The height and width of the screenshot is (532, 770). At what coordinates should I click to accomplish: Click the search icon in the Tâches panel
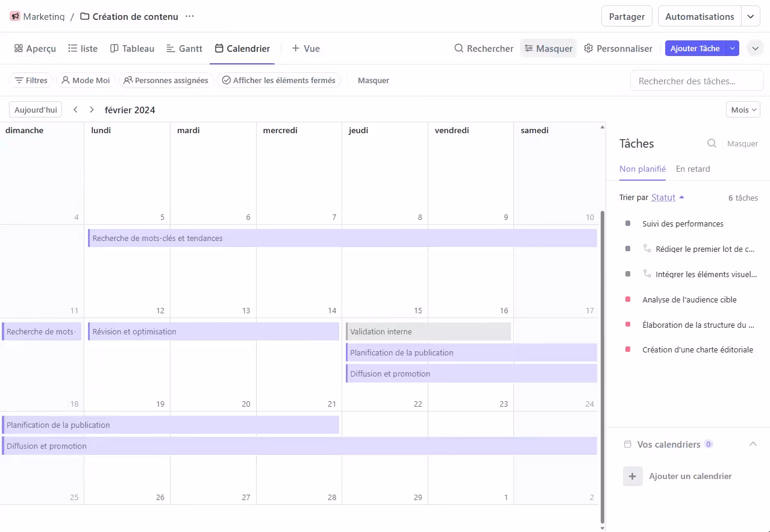pyautogui.click(x=712, y=143)
